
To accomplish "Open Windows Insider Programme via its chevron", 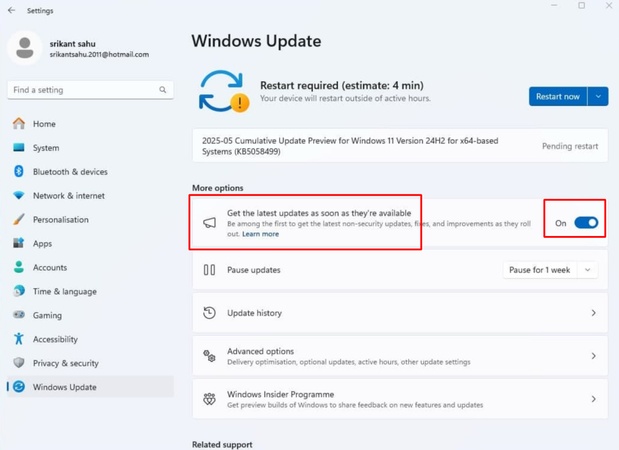I will [593, 399].
